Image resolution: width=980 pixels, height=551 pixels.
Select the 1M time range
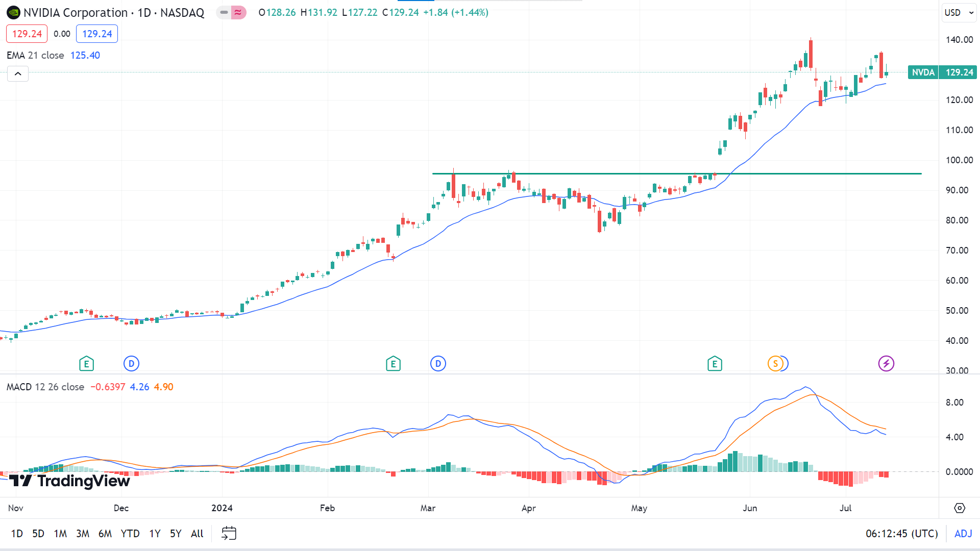60,534
